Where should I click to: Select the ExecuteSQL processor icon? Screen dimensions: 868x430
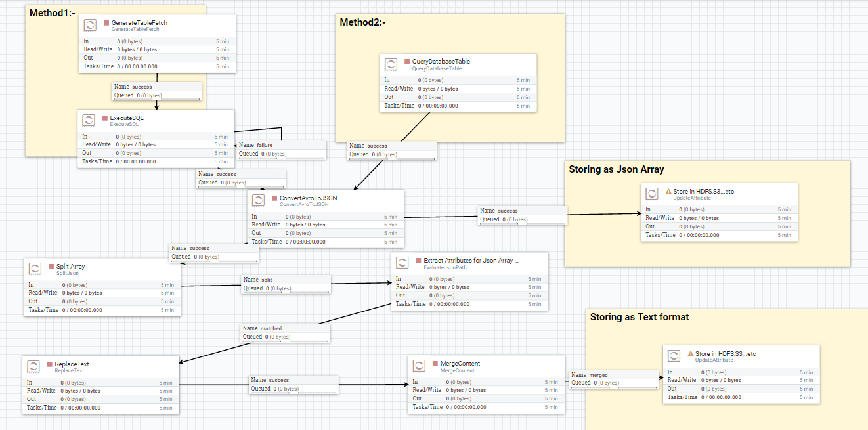(89, 120)
